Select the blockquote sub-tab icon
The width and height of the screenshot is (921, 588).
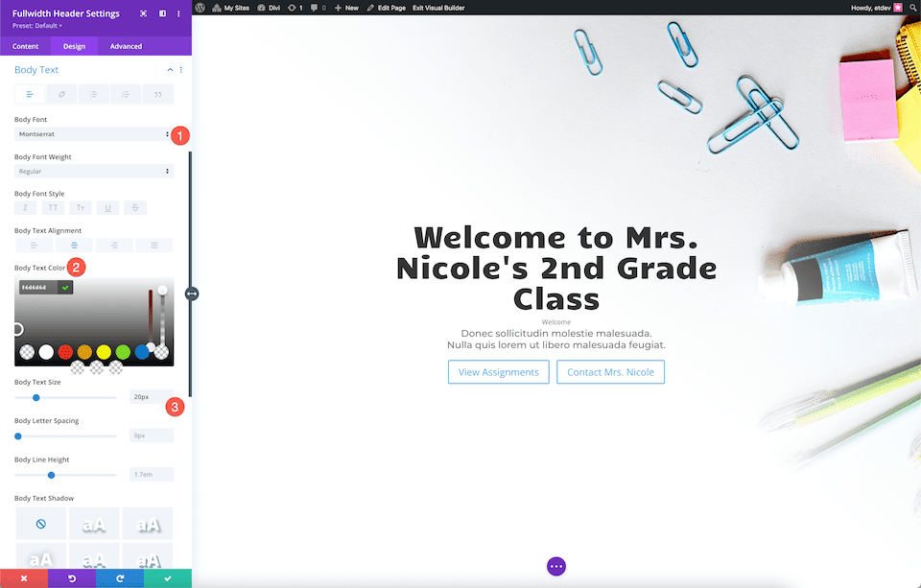tap(158, 94)
